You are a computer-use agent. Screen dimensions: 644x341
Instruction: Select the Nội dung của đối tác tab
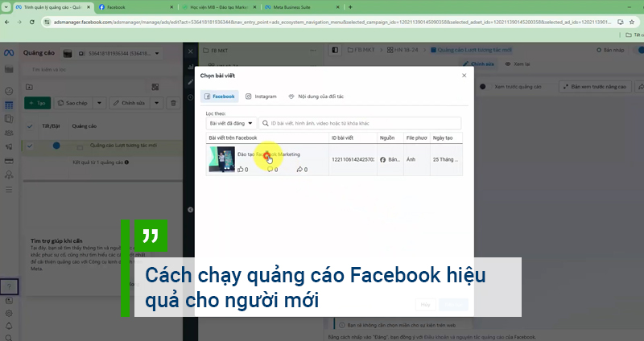point(316,97)
